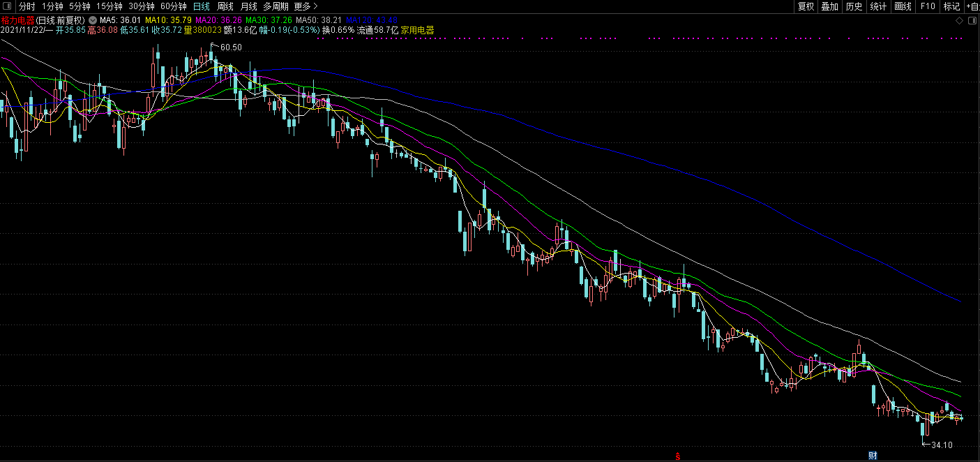Select the 月线 monthly chart
Image resolution: width=980 pixels, height=462 pixels.
tap(249, 6)
